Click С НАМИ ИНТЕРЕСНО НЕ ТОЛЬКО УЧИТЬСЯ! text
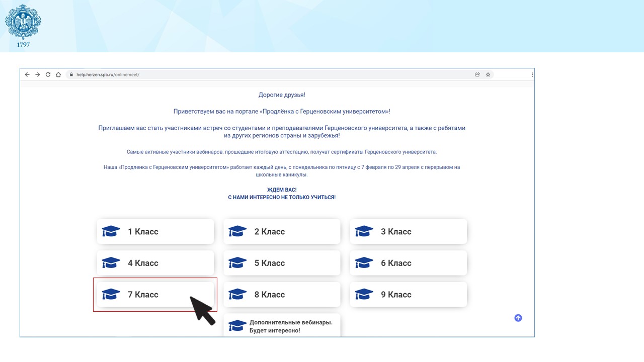Viewport: 644px width, 362px height. tap(282, 198)
